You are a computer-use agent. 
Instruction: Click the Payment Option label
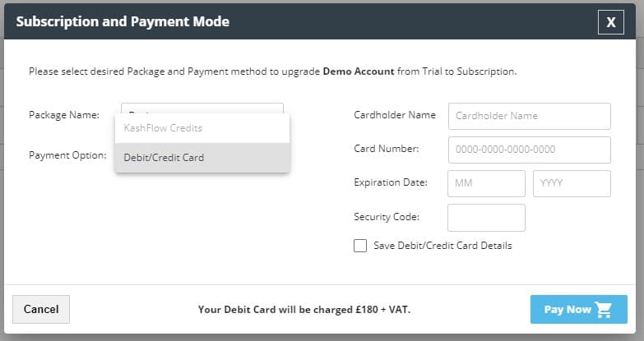67,154
